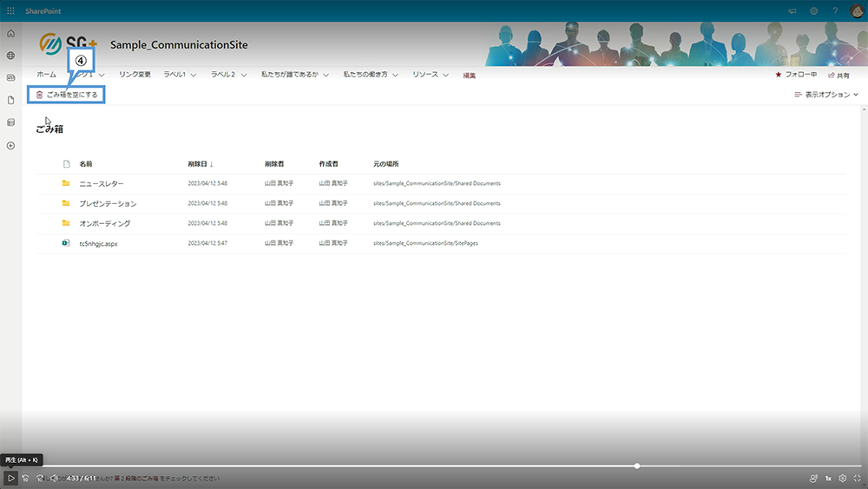Viewport: 868px width, 489px height.
Task: Open 表示オプション dropdown
Action: pos(826,95)
